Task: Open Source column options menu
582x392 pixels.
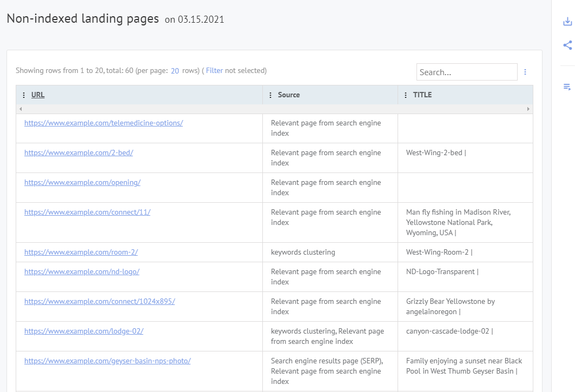Action: [270, 95]
